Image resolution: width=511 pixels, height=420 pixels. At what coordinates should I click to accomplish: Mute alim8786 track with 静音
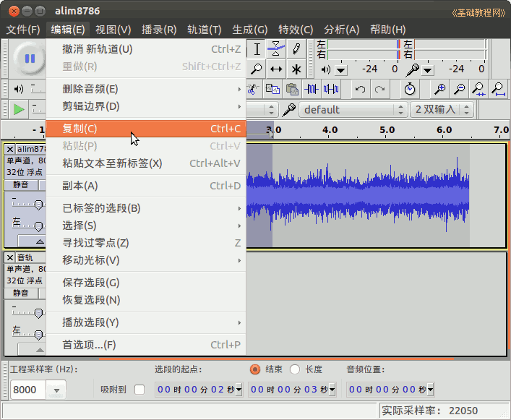21,185
